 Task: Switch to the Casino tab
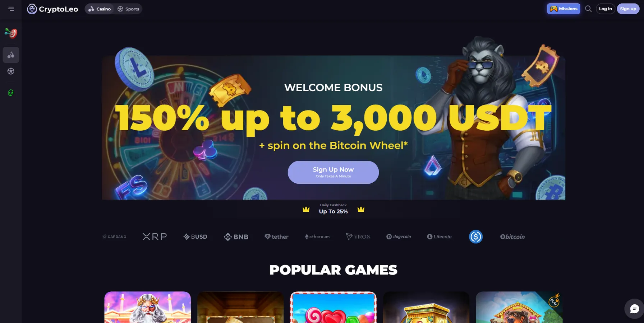point(100,9)
